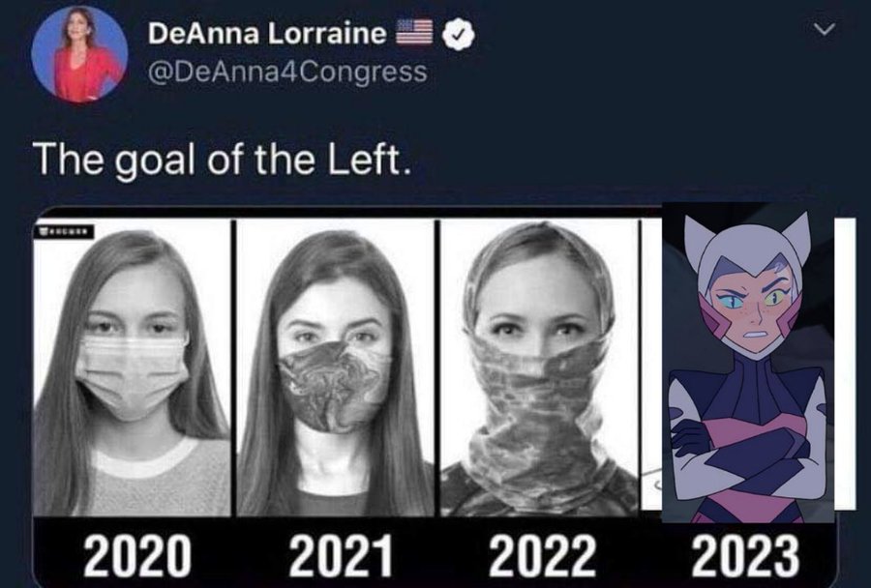Expand the tweet options chevron menu
Image resolution: width=871 pixels, height=588 pixels.
pyautogui.click(x=825, y=28)
